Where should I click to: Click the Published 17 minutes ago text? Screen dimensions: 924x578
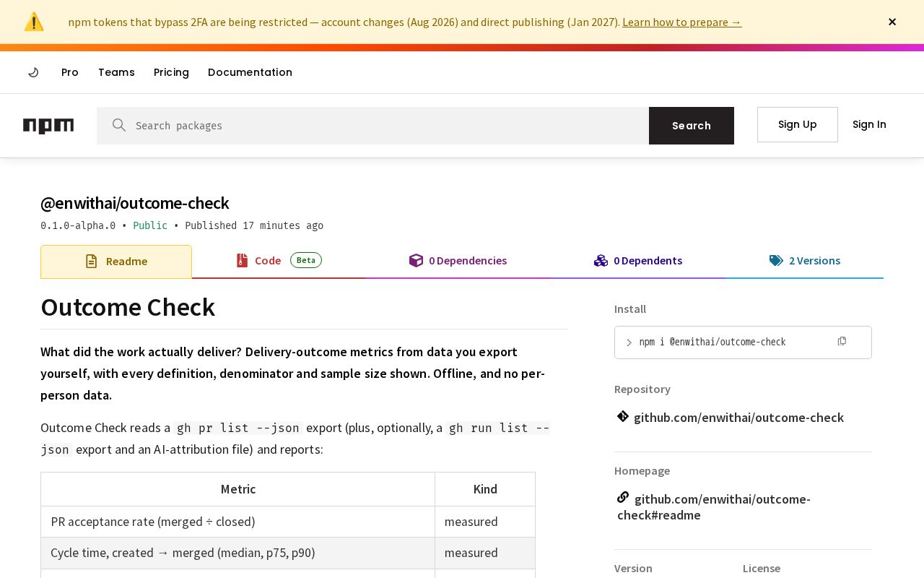254,225
